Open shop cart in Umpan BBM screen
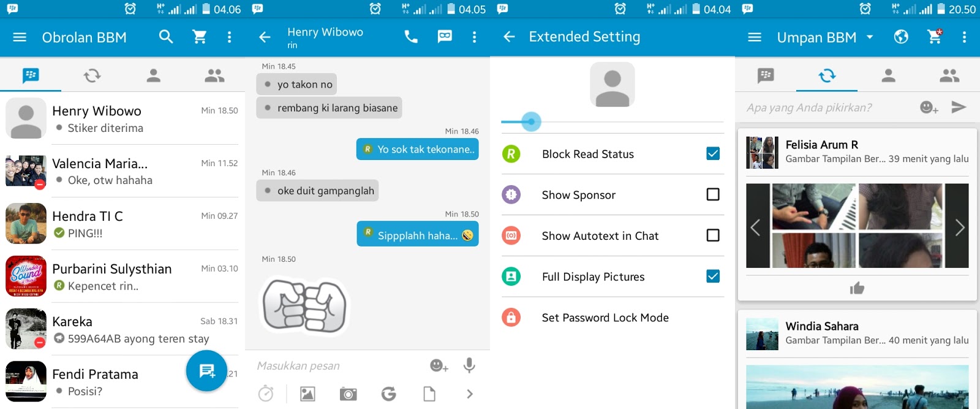980x409 pixels. pos(935,37)
